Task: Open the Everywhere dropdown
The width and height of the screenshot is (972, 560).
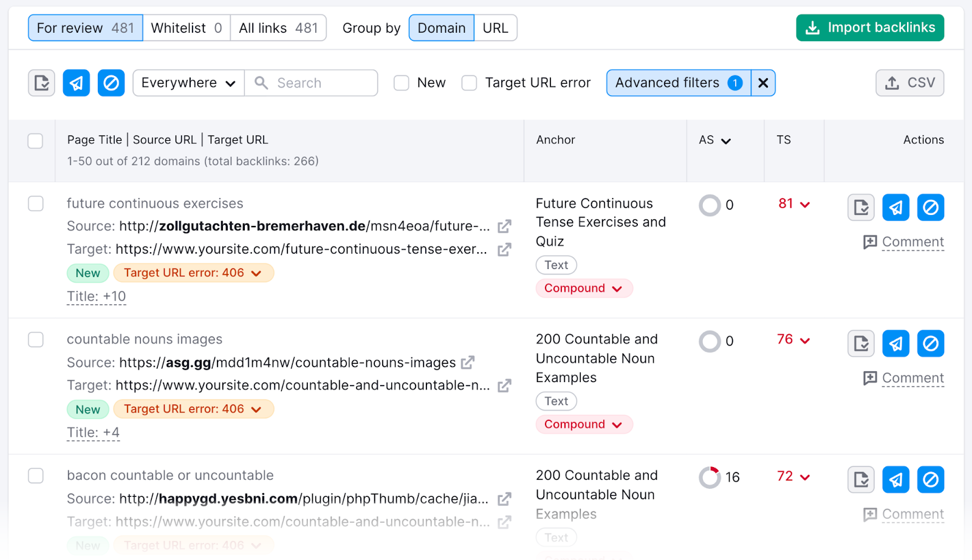Action: (x=188, y=83)
